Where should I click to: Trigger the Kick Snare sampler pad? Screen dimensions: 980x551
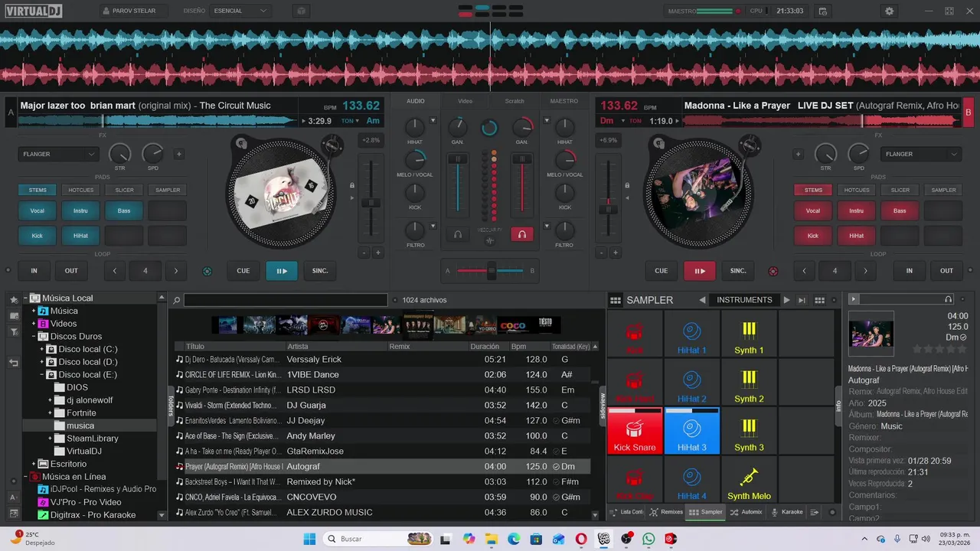tap(635, 431)
